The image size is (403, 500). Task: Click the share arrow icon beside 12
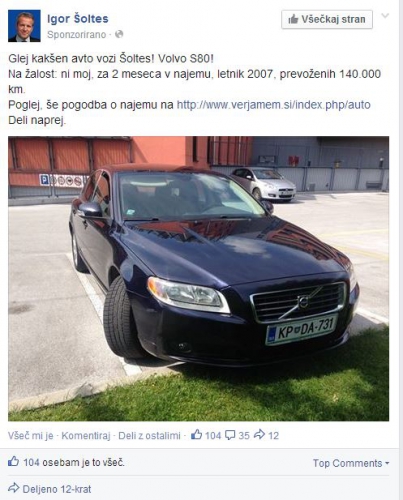[259, 434]
